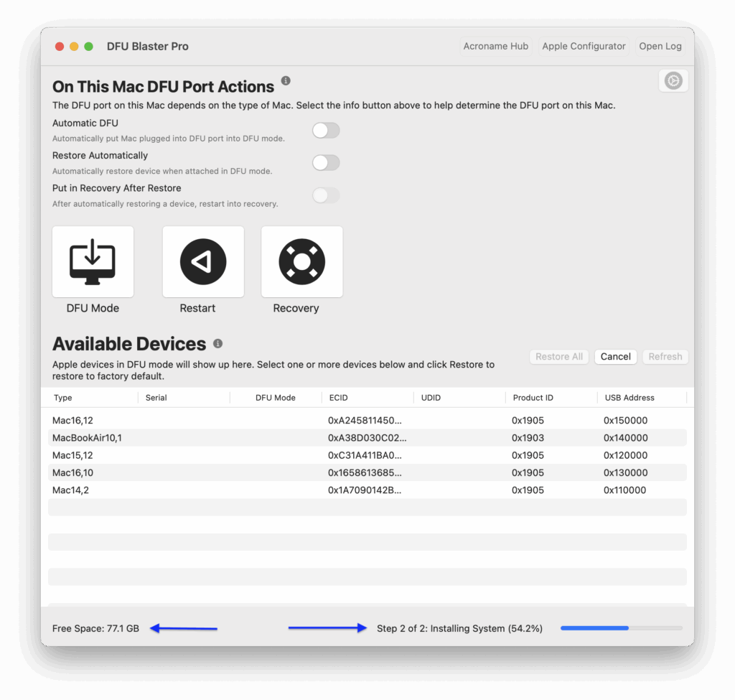
Task: Click the Serial column header
Action: [x=156, y=398]
